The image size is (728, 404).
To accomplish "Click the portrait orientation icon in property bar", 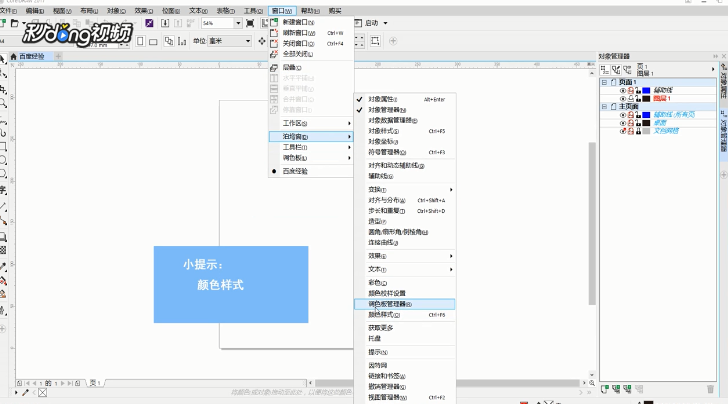I will (x=140, y=41).
